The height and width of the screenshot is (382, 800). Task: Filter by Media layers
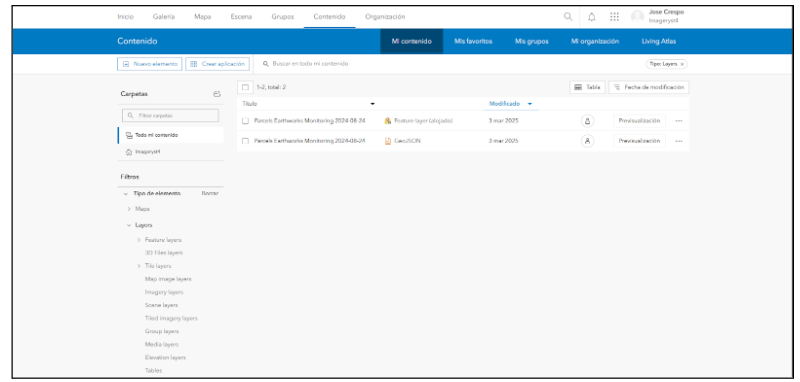pyautogui.click(x=161, y=345)
